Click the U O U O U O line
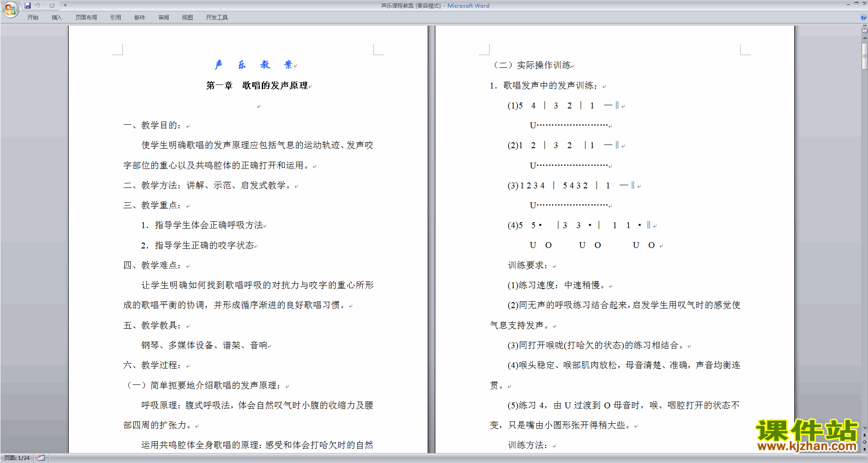This screenshot has width=868, height=463. (592, 245)
